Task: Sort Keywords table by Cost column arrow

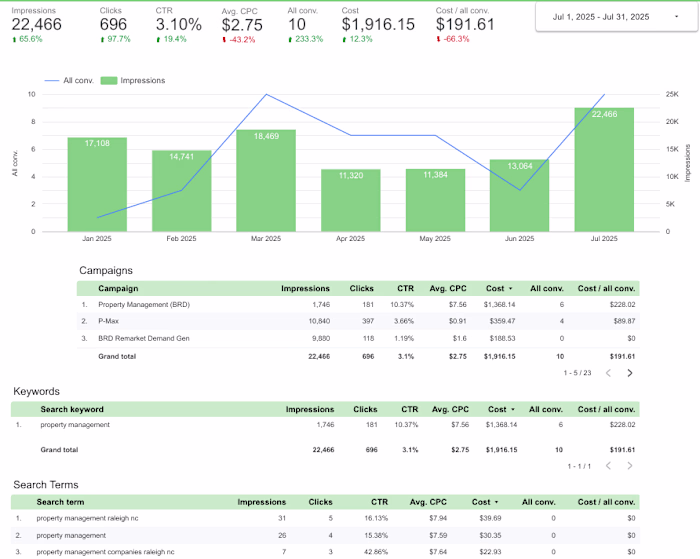Action: click(x=512, y=409)
